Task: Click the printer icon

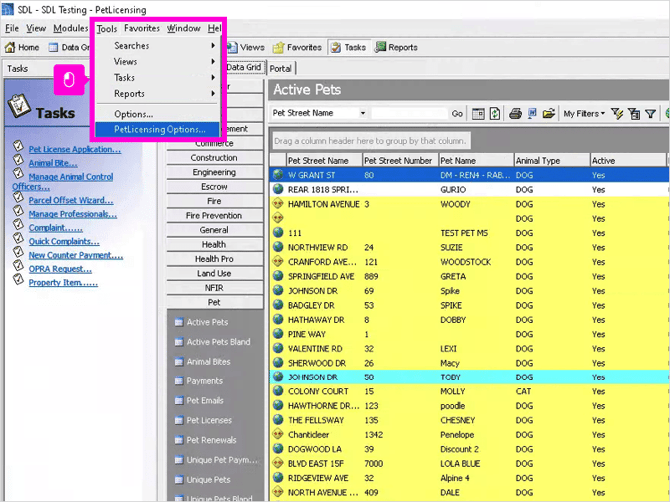Action: pos(515,114)
